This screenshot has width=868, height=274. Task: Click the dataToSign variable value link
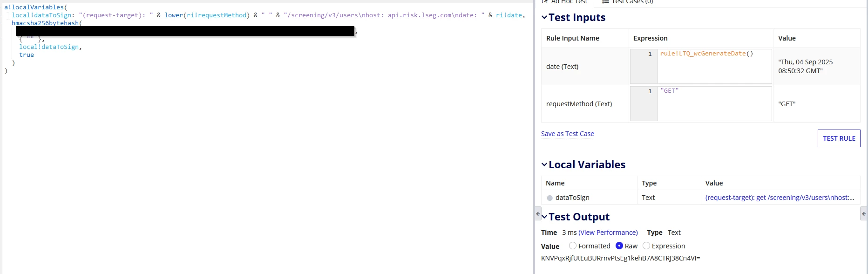(x=780, y=198)
